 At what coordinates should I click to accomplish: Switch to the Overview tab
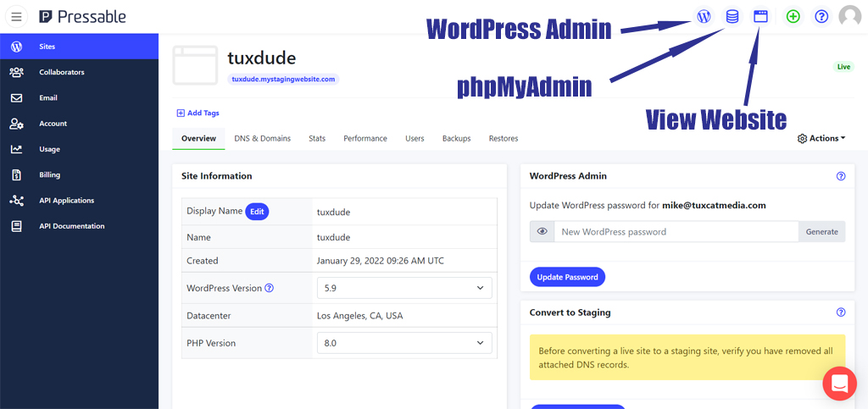pyautogui.click(x=198, y=138)
